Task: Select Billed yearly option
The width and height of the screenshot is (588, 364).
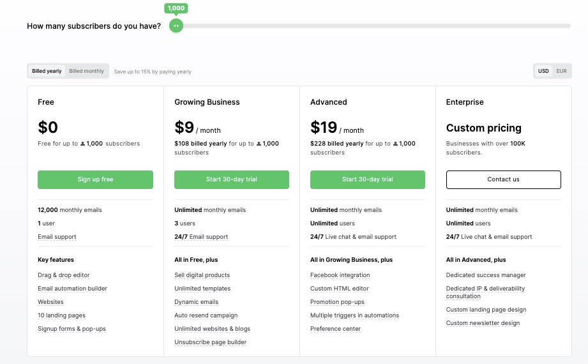Action: tap(47, 71)
